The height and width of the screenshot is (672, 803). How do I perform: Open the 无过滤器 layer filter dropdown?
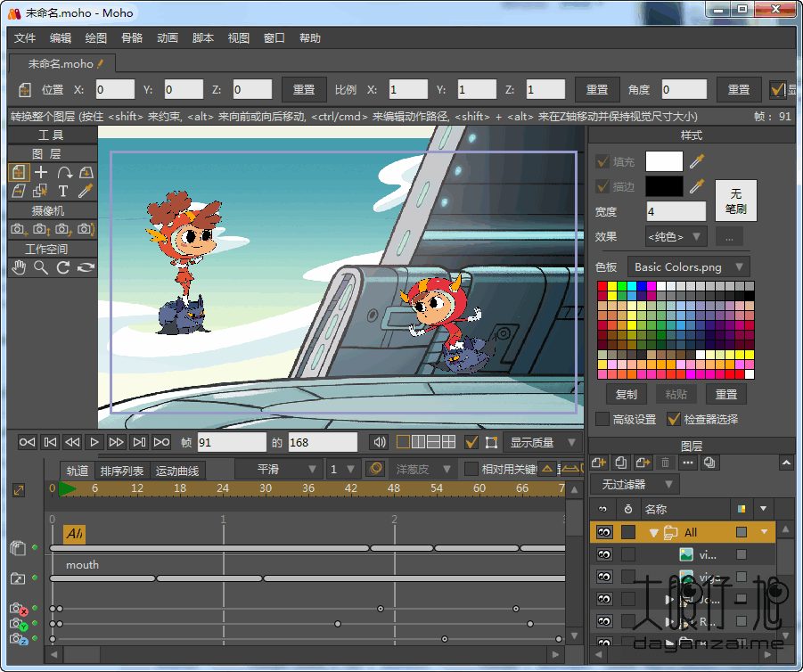(x=635, y=484)
